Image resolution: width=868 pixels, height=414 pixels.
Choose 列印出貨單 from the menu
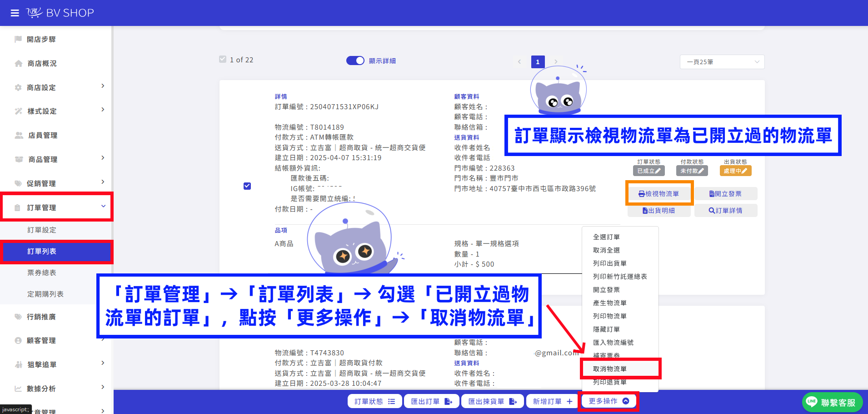(620, 263)
